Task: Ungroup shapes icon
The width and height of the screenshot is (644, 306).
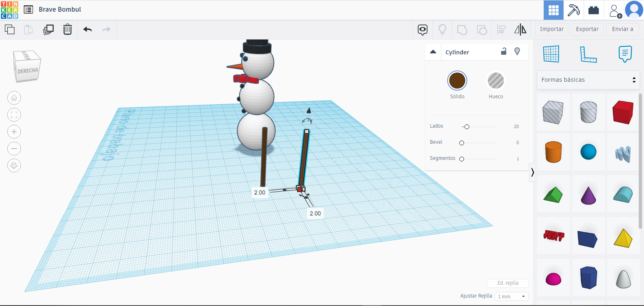Action: tap(482, 30)
